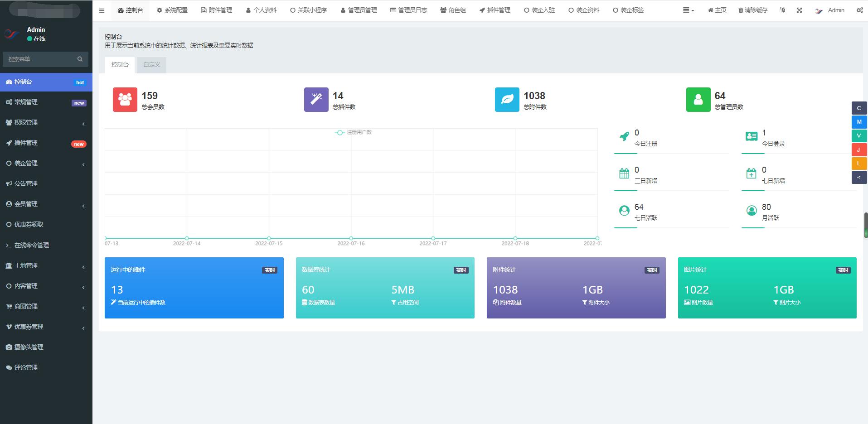Open the tab list dropdown in top bar
This screenshot has height=424, width=868.
(x=688, y=10)
